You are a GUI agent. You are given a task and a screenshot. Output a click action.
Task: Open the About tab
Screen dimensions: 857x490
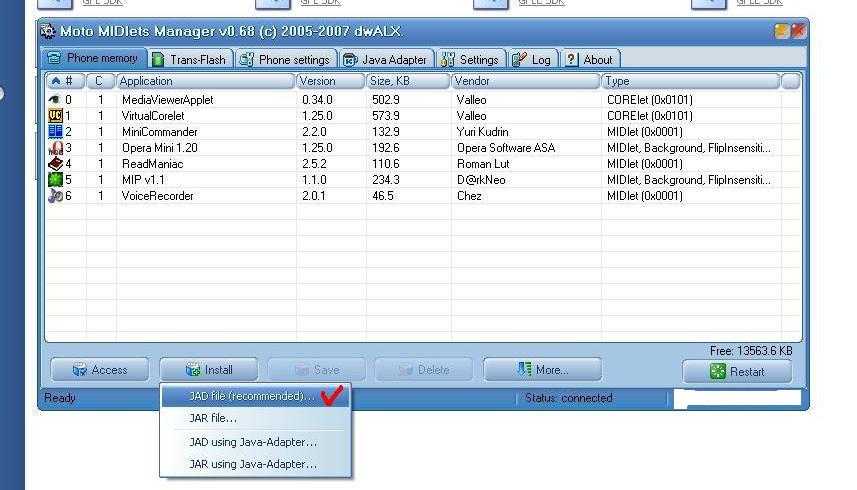tap(590, 59)
